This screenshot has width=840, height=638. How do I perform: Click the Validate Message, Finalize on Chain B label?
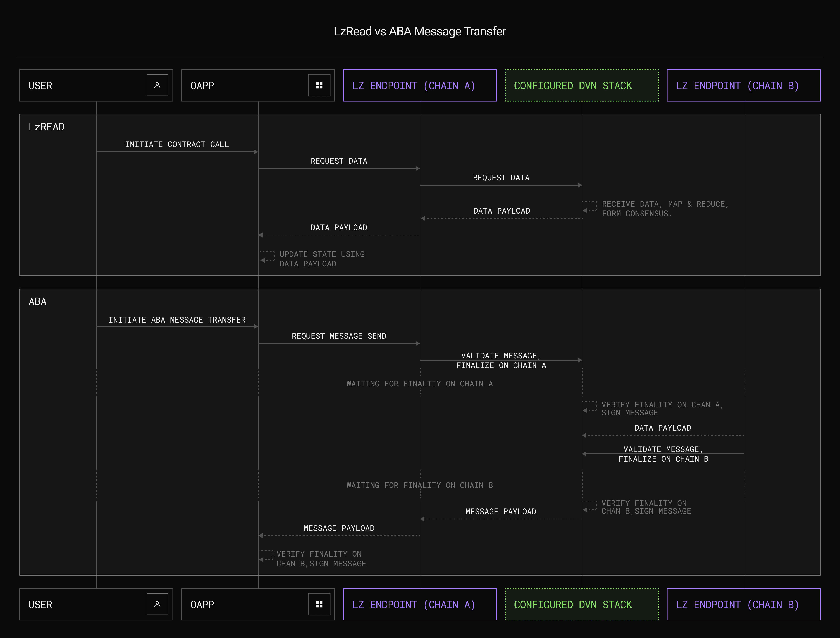tap(663, 454)
